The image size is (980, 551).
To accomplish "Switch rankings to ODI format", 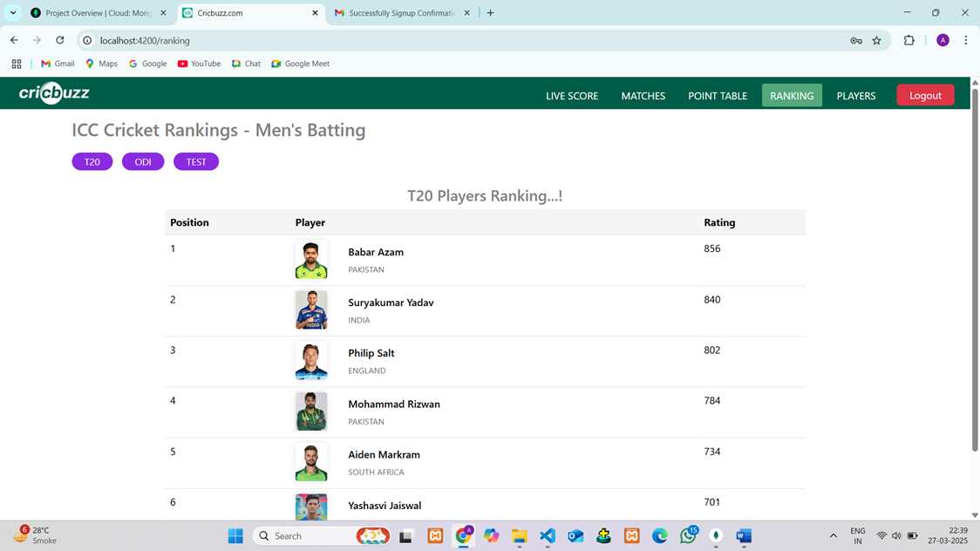I will click(x=143, y=162).
